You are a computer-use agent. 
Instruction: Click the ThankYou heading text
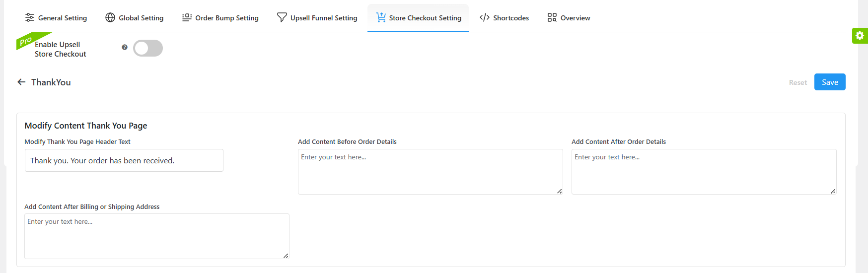point(51,82)
